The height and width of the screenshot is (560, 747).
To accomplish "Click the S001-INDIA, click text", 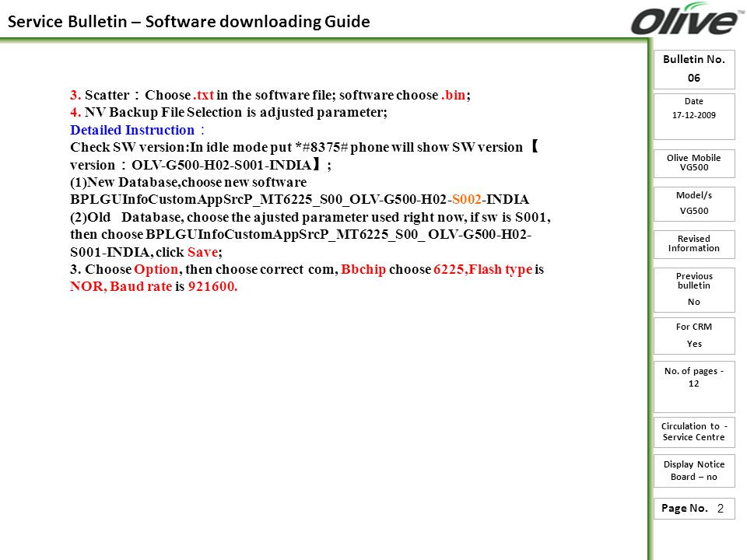I will pyautogui.click(x=127, y=252).
